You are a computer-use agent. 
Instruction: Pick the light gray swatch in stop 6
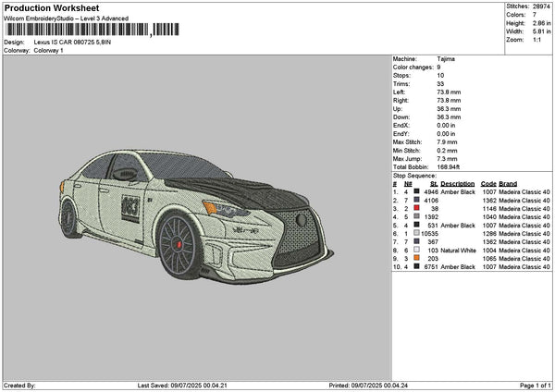click(x=417, y=234)
